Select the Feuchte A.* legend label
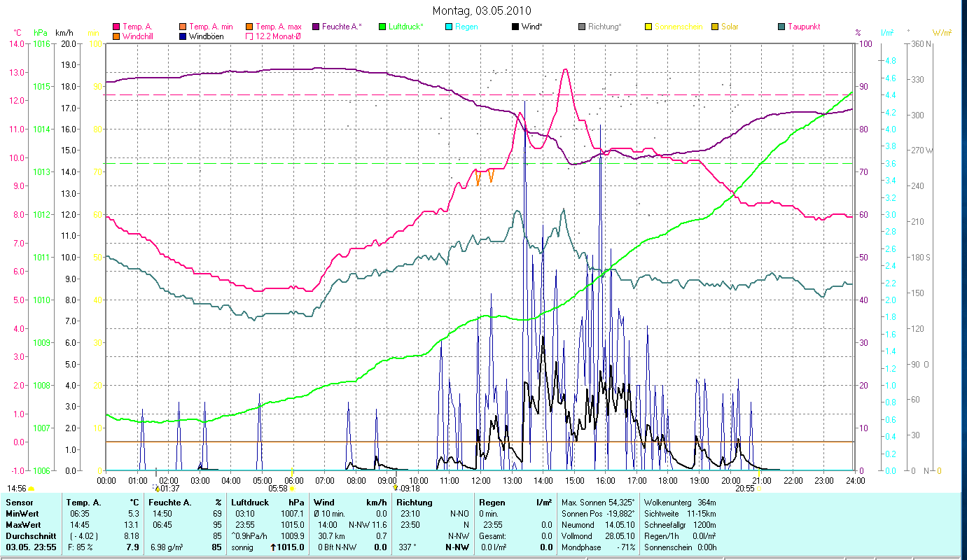 tap(342, 27)
